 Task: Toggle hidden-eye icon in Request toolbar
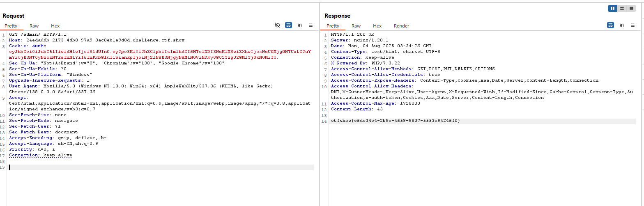tap(277, 25)
